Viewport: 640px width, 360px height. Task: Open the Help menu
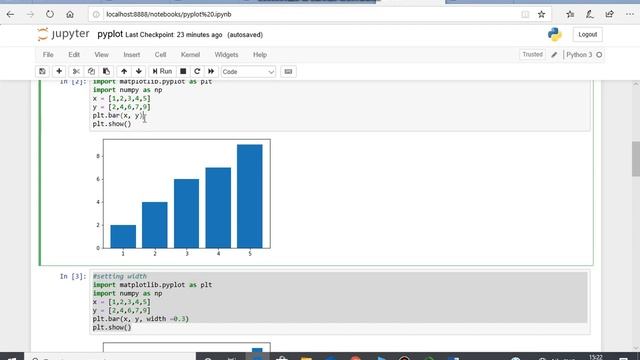[260, 55]
